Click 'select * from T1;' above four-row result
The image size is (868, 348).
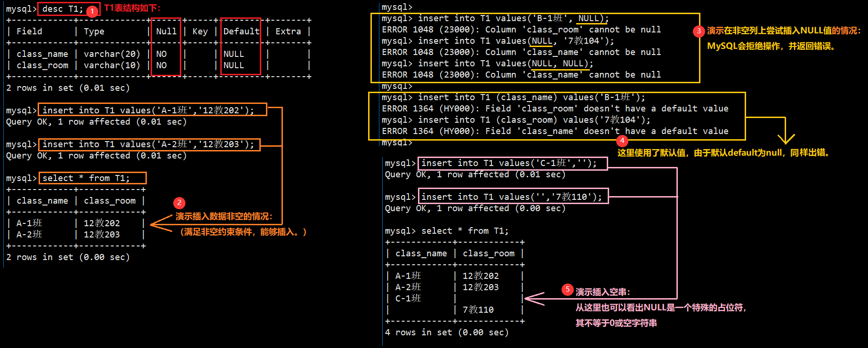click(465, 231)
